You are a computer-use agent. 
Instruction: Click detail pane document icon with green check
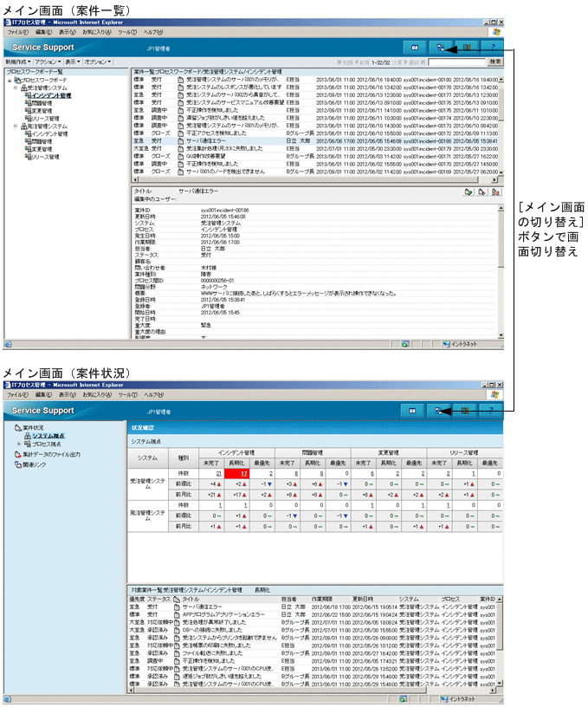pyautogui.click(x=468, y=192)
